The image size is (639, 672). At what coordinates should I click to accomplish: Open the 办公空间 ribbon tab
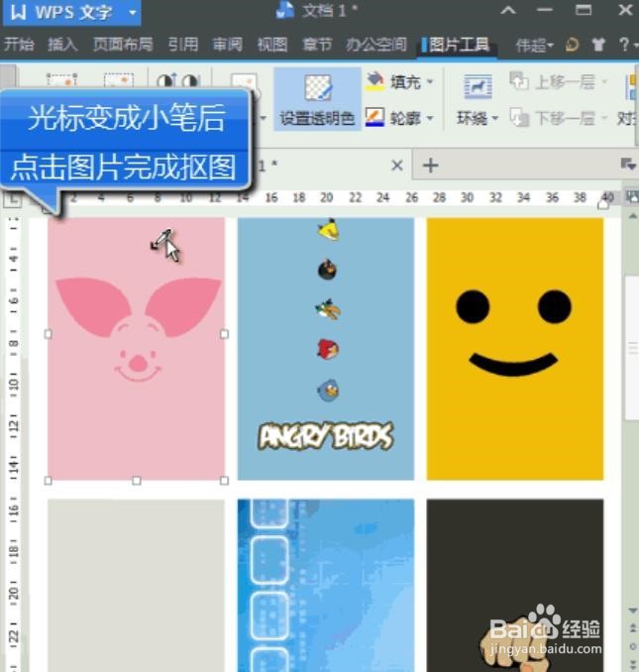coord(376,45)
